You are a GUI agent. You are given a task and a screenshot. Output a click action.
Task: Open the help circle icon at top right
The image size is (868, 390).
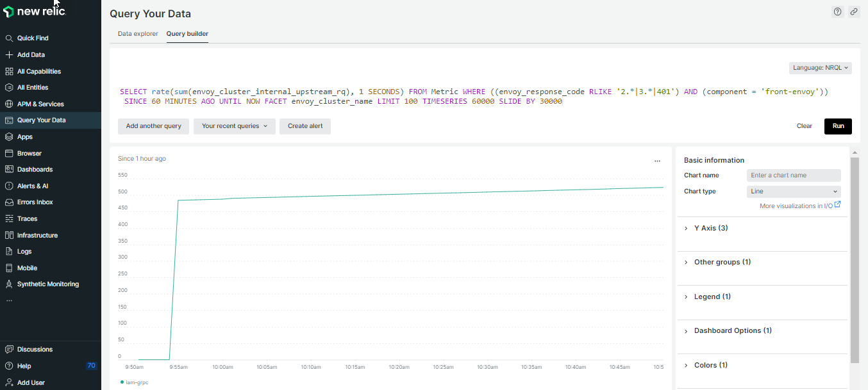837,12
